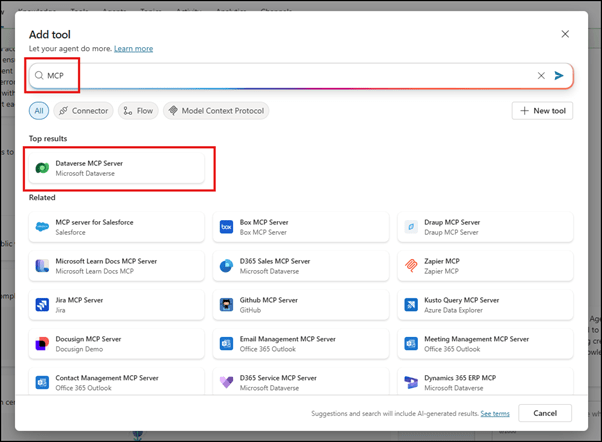Click the Docusign MCP Server icon

42,344
